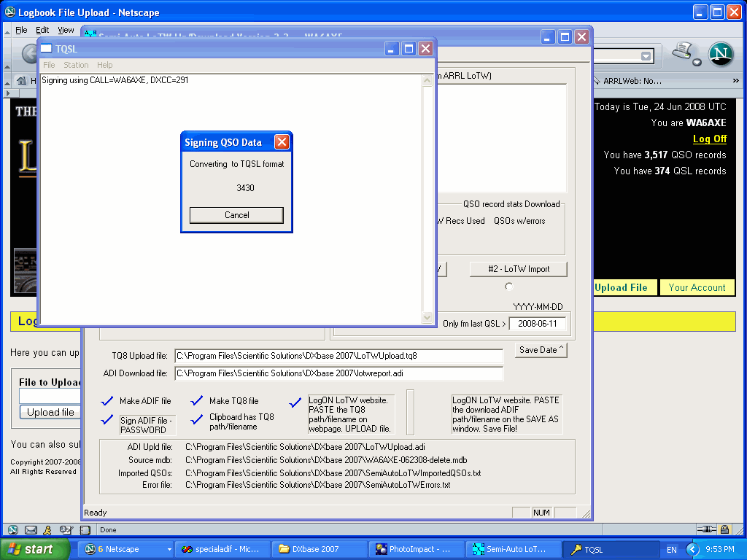Click the Upload file button on webpage
The image size is (747, 560).
tap(50, 413)
